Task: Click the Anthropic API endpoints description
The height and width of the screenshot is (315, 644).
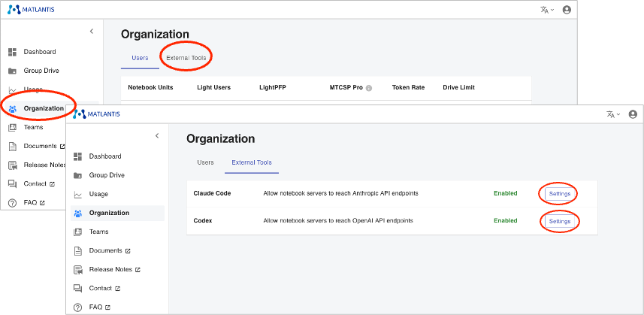Action: point(340,193)
